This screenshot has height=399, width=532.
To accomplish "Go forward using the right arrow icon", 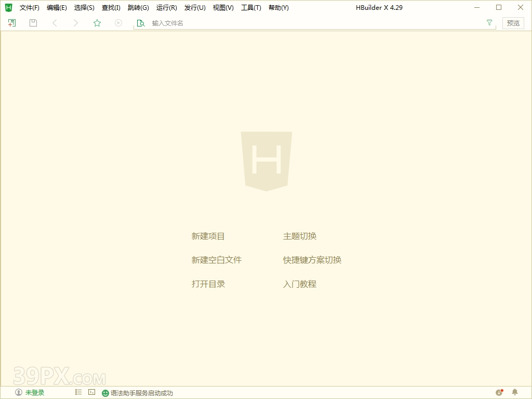I will coord(76,23).
